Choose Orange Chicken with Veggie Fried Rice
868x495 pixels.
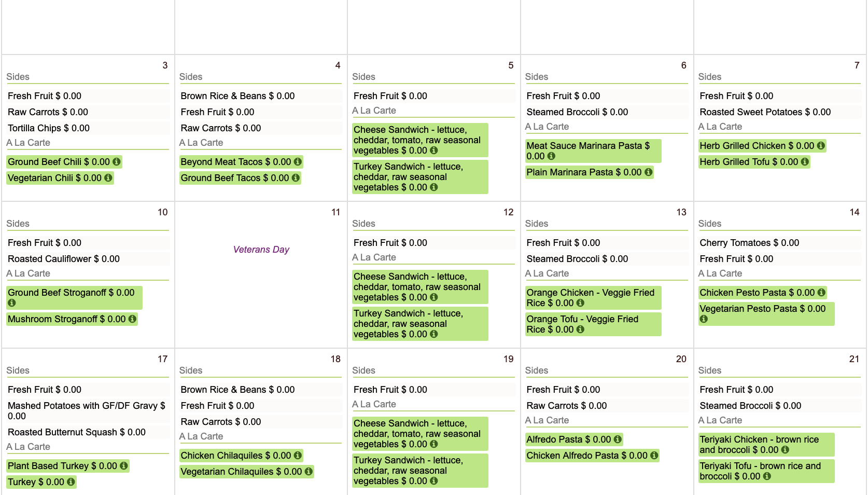pos(590,297)
